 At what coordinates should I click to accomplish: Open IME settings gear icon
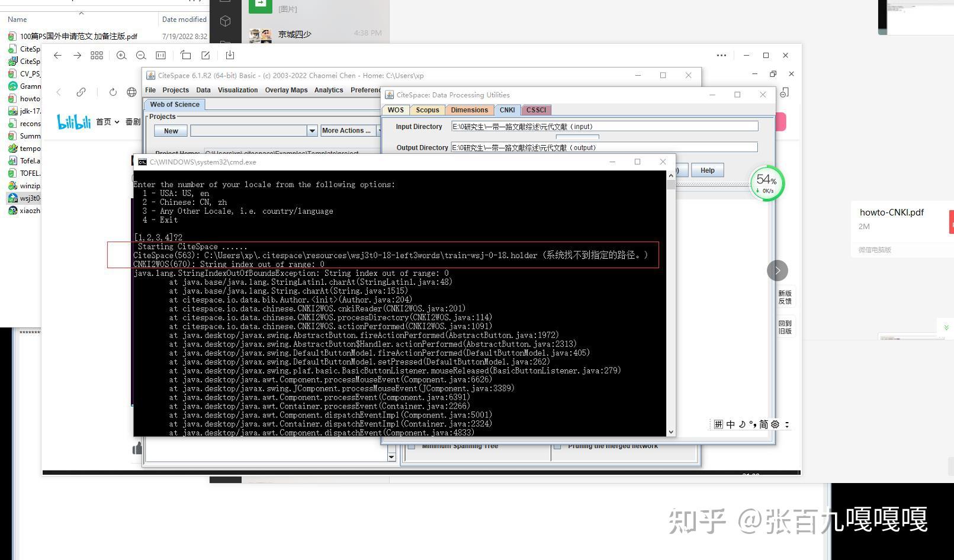point(775,424)
